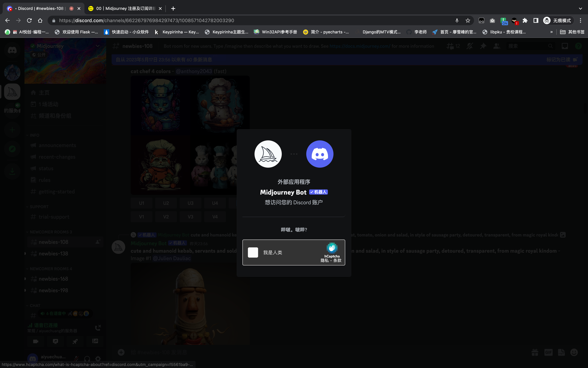Collapse the CHAT channel category
This screenshot has height=368, width=588.
coord(33,305)
